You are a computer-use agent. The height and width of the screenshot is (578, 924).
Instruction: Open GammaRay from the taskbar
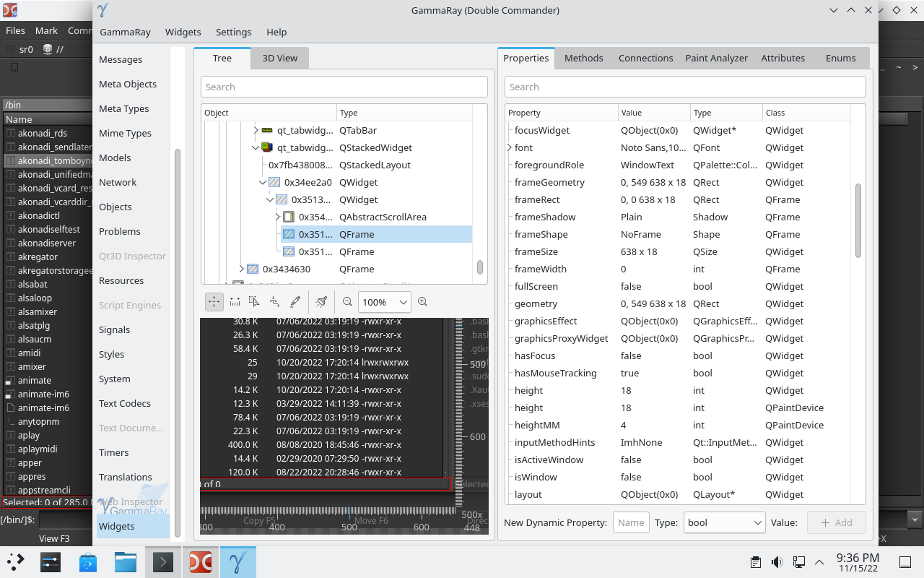[239, 561]
